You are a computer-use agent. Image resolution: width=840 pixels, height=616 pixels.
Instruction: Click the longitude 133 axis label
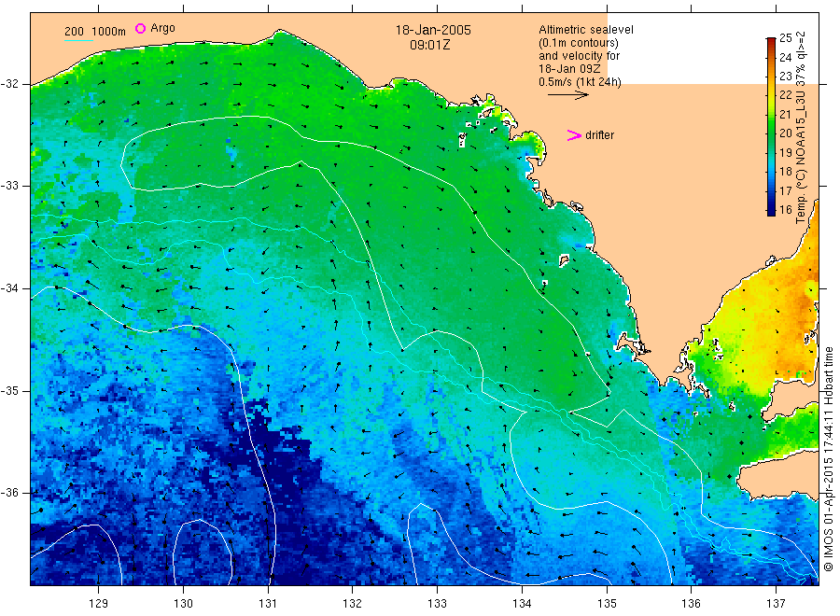point(437,604)
